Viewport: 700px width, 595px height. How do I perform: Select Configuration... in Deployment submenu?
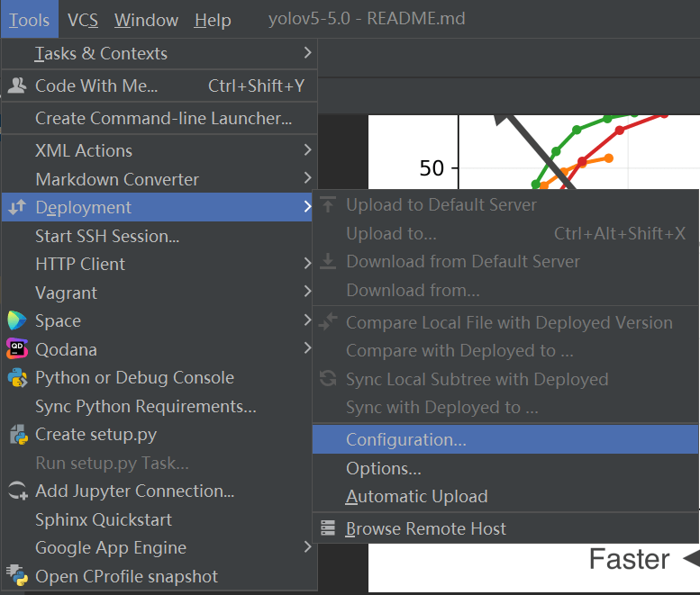click(505, 439)
